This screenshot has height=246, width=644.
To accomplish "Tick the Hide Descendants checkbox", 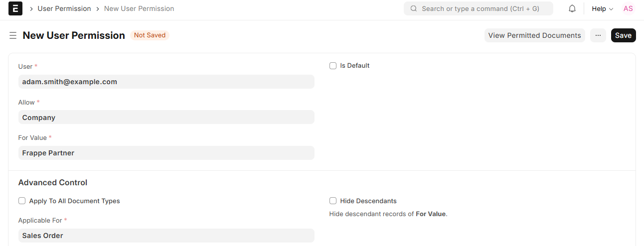I will click(x=333, y=201).
